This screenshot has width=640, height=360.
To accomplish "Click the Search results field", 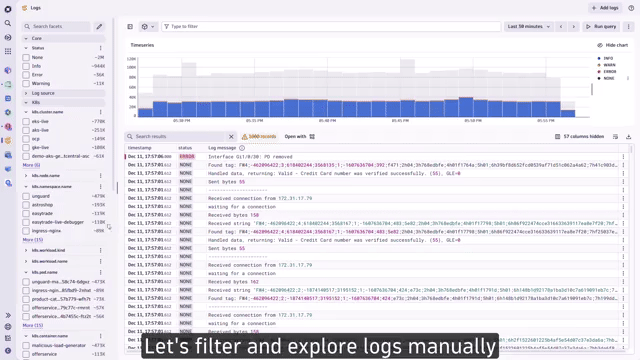I will [176, 137].
